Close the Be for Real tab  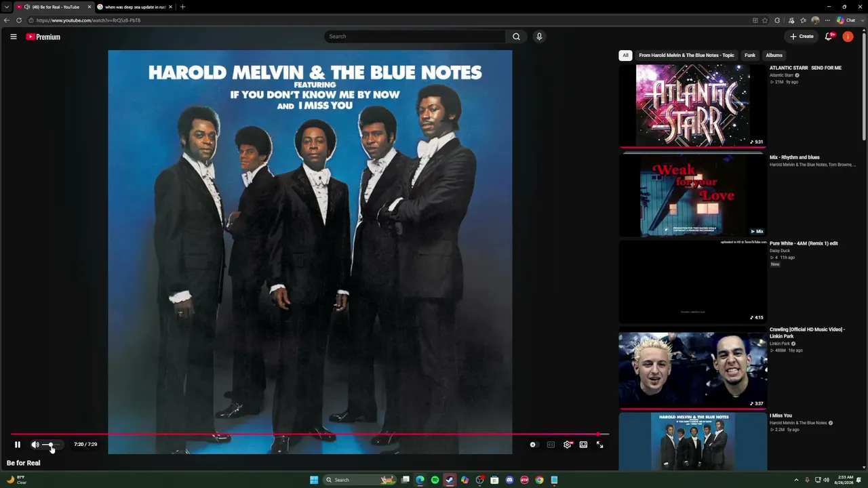pos(89,7)
